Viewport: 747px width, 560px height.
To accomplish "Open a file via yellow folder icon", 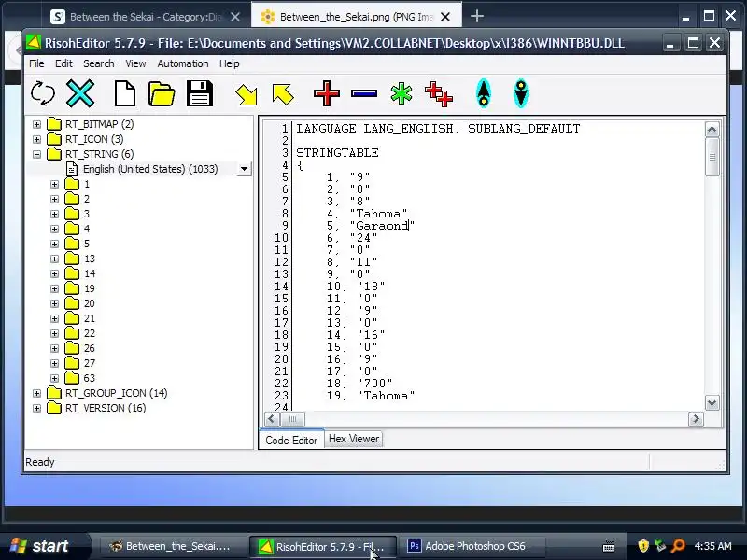I will pyautogui.click(x=162, y=93).
